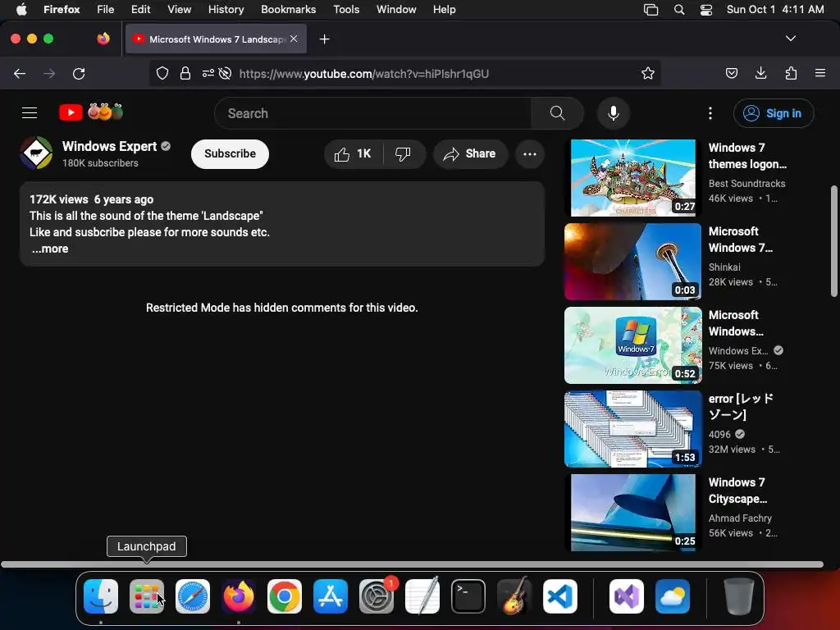Screen dimensions: 840x630
Task: Open Windows 7 themes logon thumbnail
Action: click(632, 178)
